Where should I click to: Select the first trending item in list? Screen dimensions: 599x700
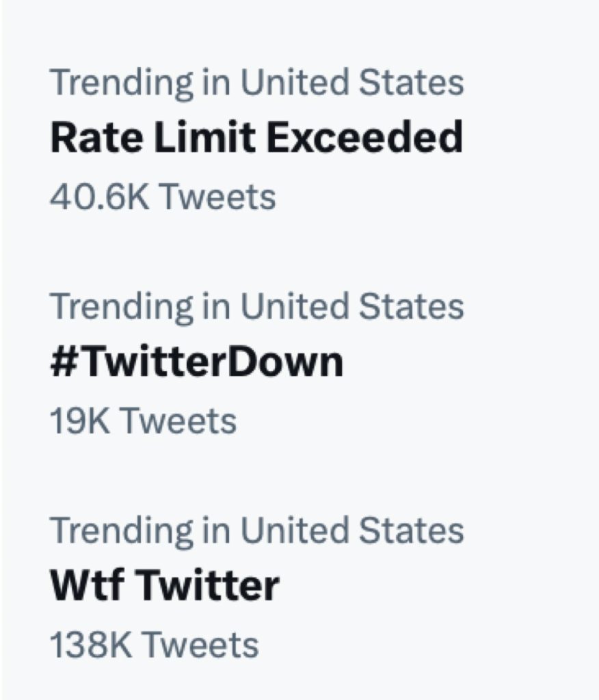(x=256, y=138)
